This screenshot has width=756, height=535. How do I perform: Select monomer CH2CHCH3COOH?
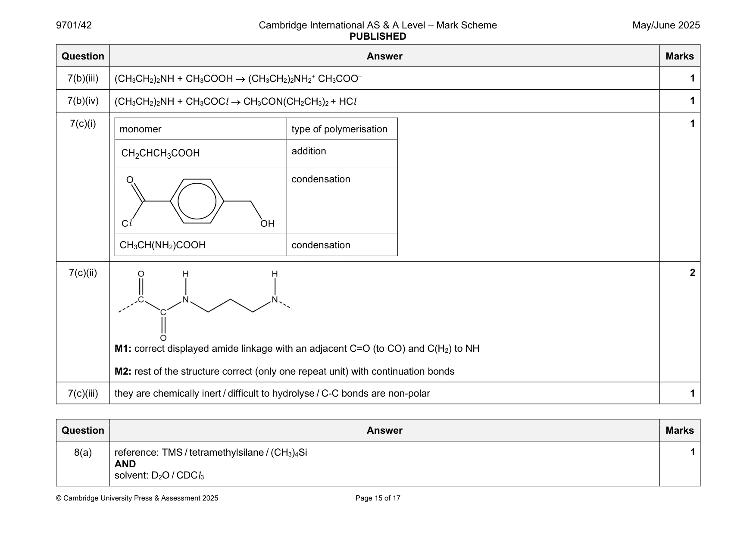click(160, 153)
